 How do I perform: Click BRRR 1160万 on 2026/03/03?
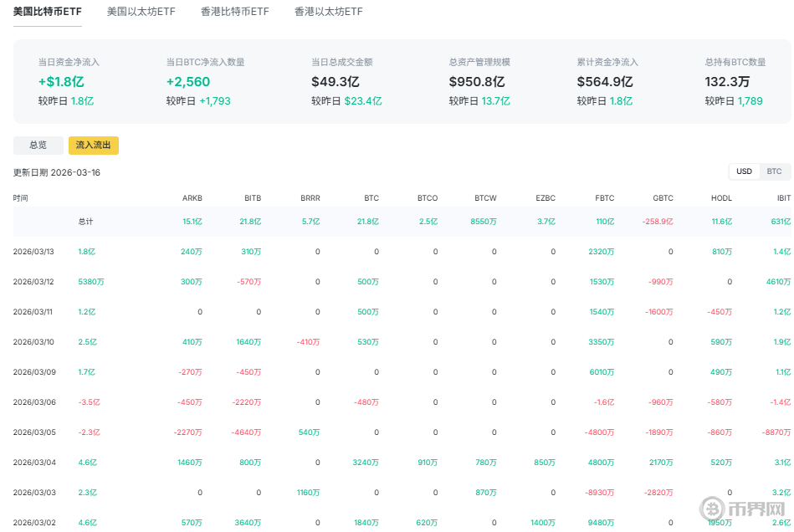[x=309, y=493]
